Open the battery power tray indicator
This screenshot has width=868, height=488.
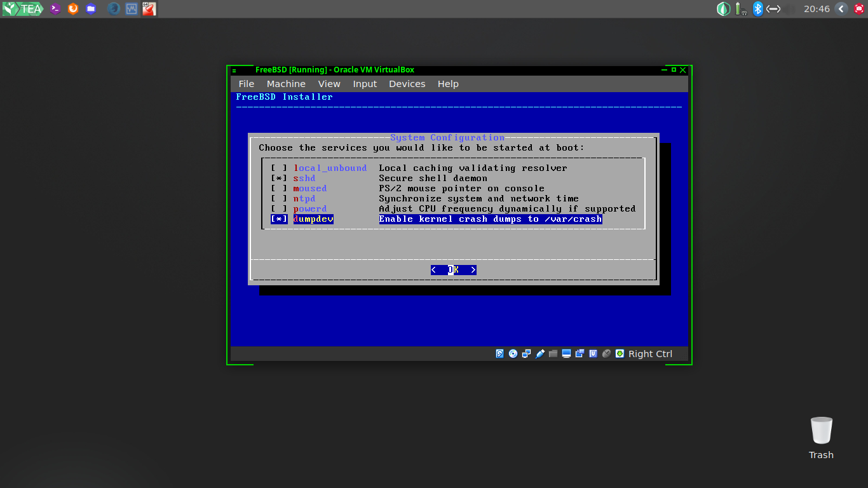click(x=740, y=9)
